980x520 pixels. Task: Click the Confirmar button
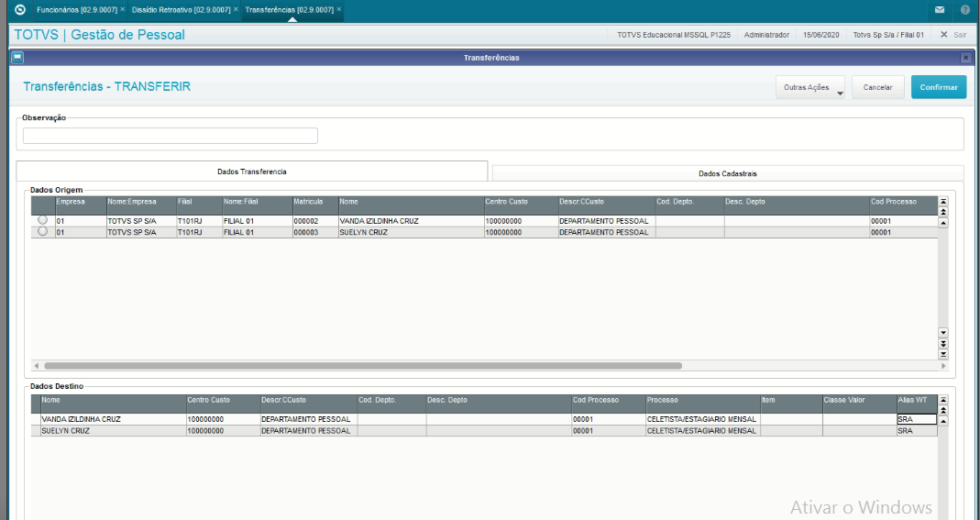938,87
